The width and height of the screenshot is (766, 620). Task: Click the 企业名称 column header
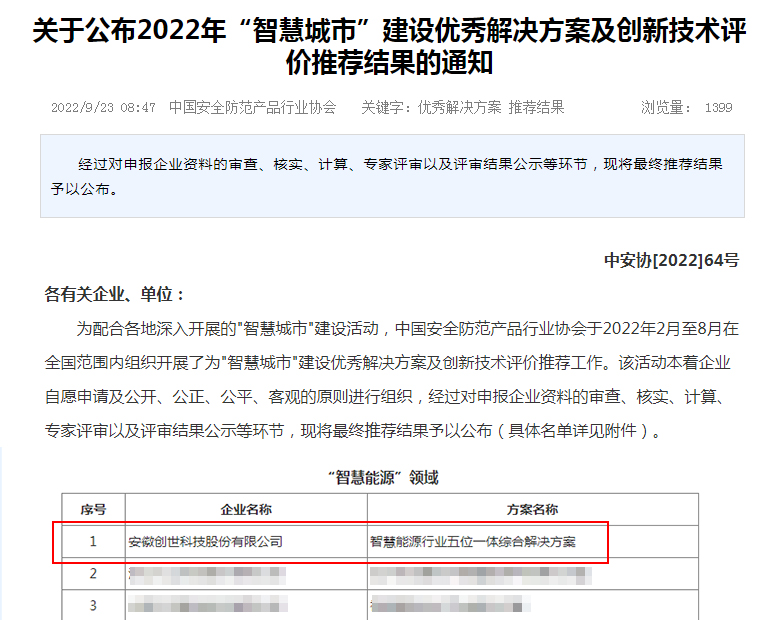(x=246, y=509)
